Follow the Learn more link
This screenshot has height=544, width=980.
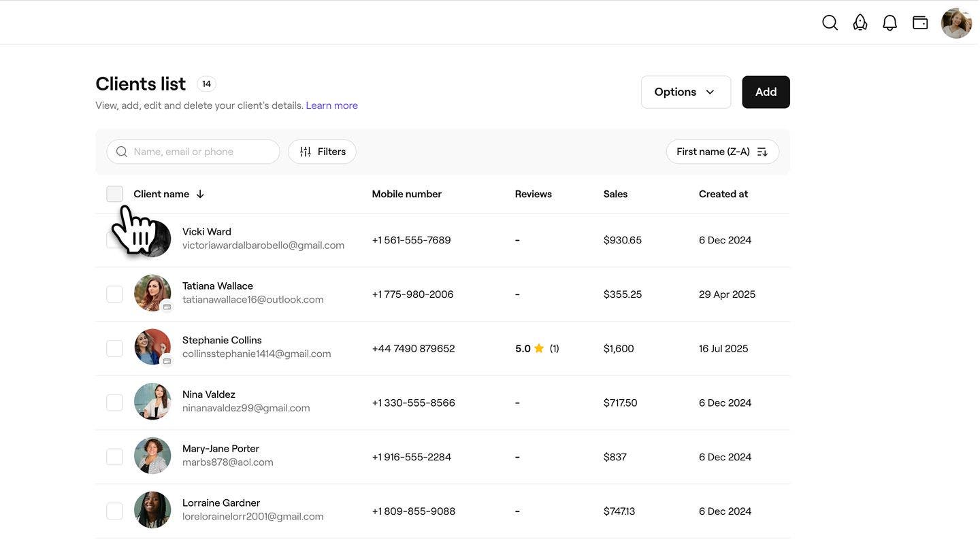click(x=331, y=105)
